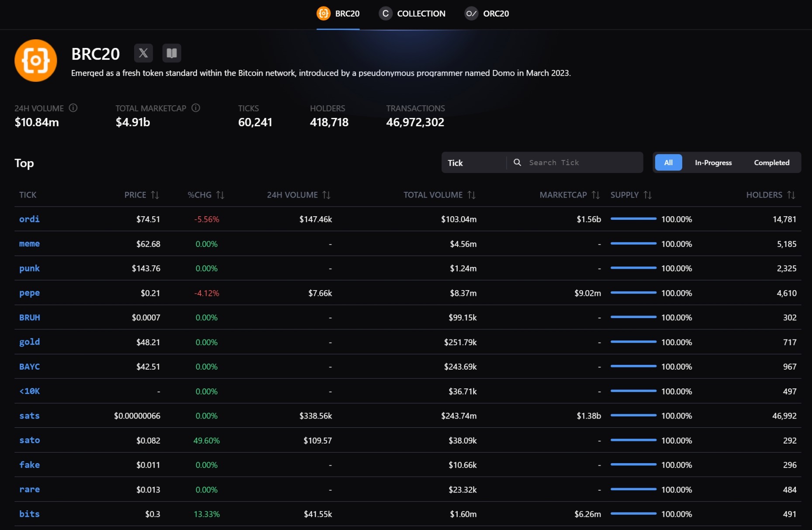Open the fake tick link
The image size is (812, 530).
pos(29,465)
